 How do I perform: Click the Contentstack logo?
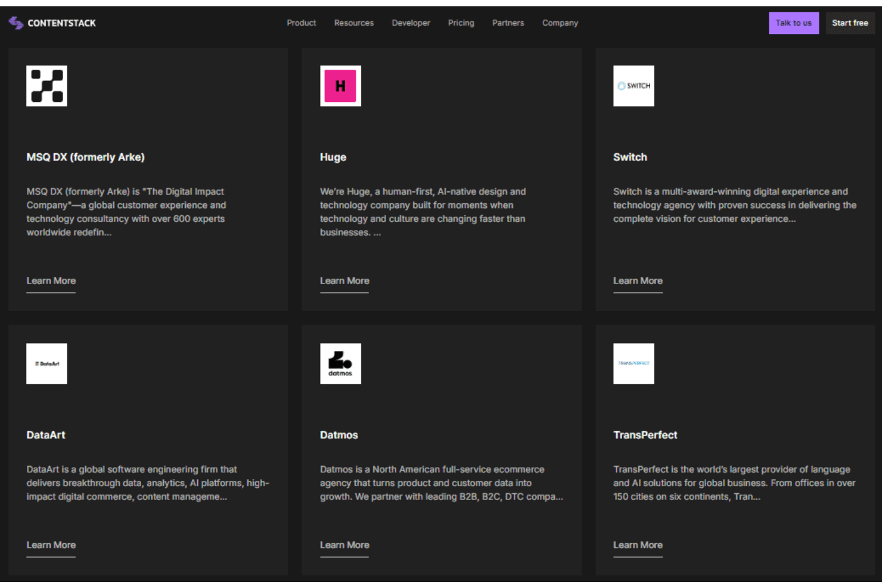click(x=52, y=23)
